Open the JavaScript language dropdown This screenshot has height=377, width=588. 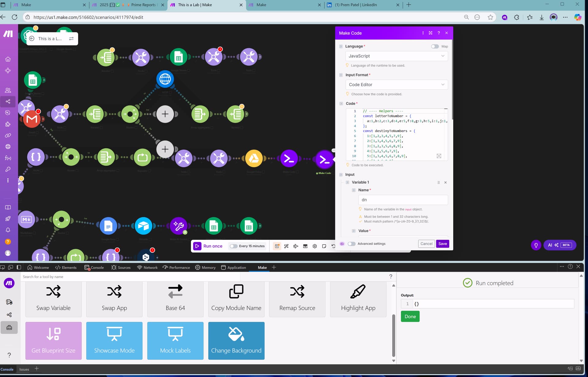click(396, 56)
